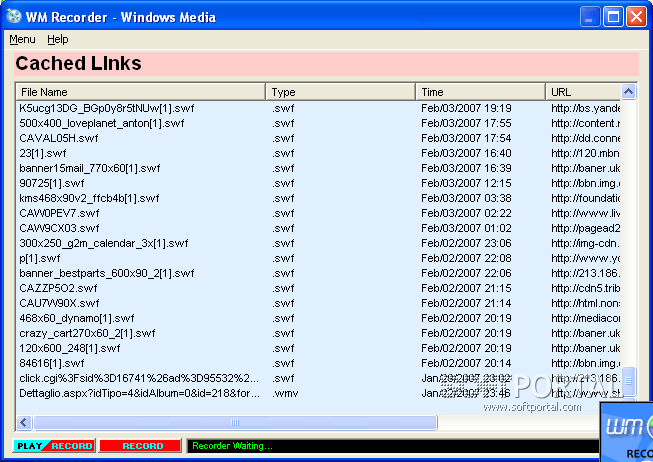Maximize the WM Recorder window
653x462 pixels.
click(x=613, y=17)
